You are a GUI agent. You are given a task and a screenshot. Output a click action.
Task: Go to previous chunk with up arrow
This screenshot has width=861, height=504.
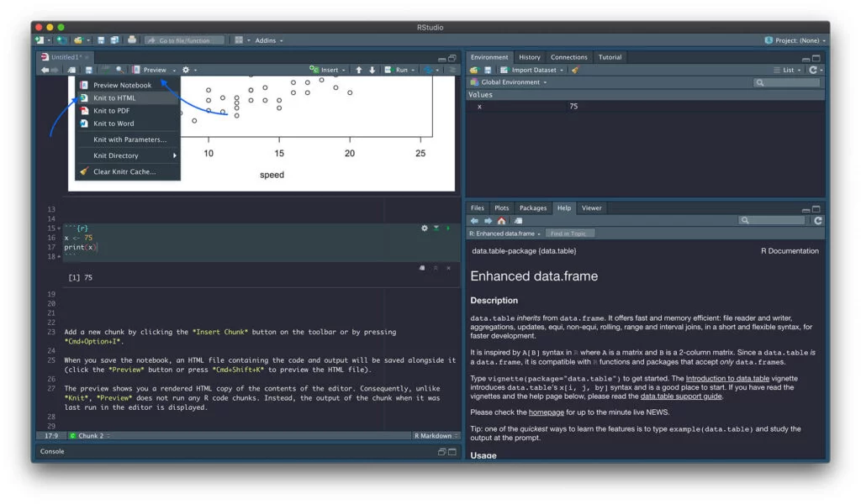[358, 70]
